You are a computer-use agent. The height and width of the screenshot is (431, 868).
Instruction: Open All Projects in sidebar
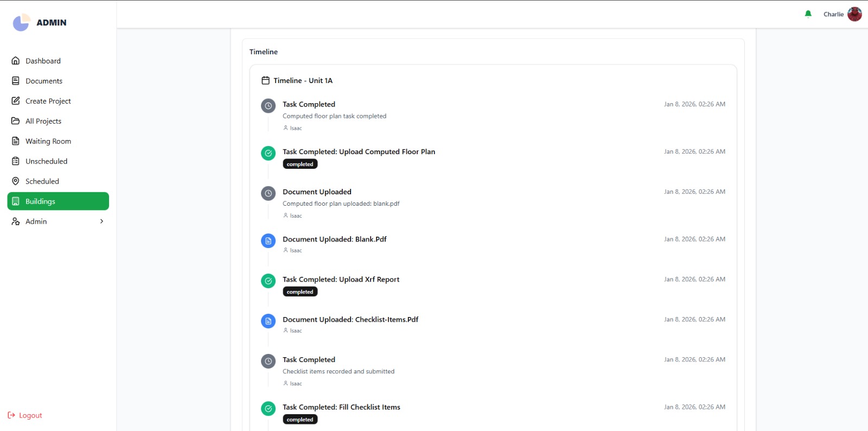[58, 121]
